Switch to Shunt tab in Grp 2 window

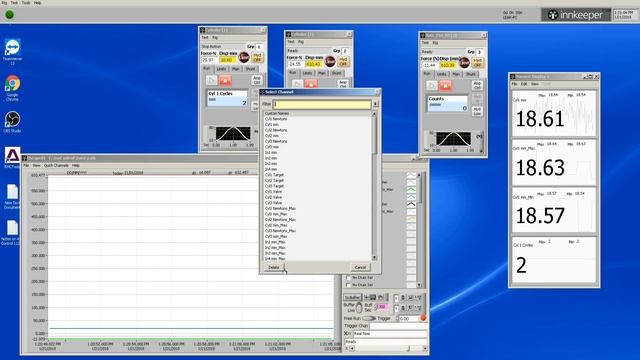(x=336, y=73)
